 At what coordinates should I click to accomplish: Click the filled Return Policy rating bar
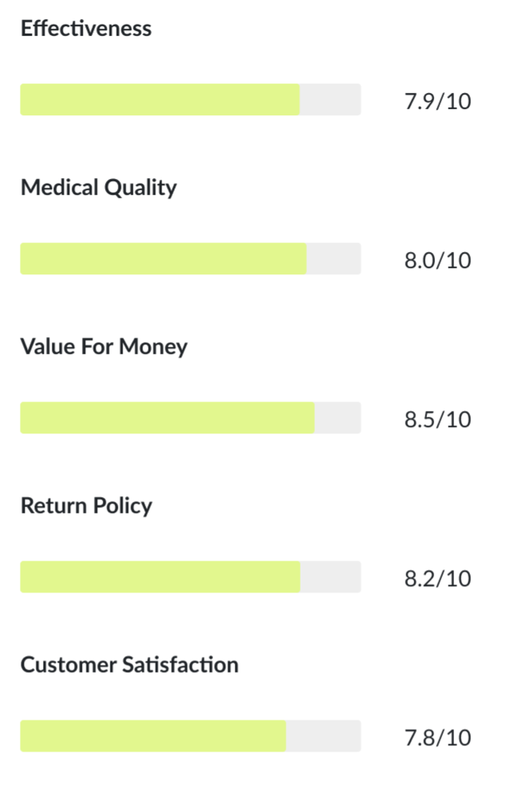click(x=160, y=577)
